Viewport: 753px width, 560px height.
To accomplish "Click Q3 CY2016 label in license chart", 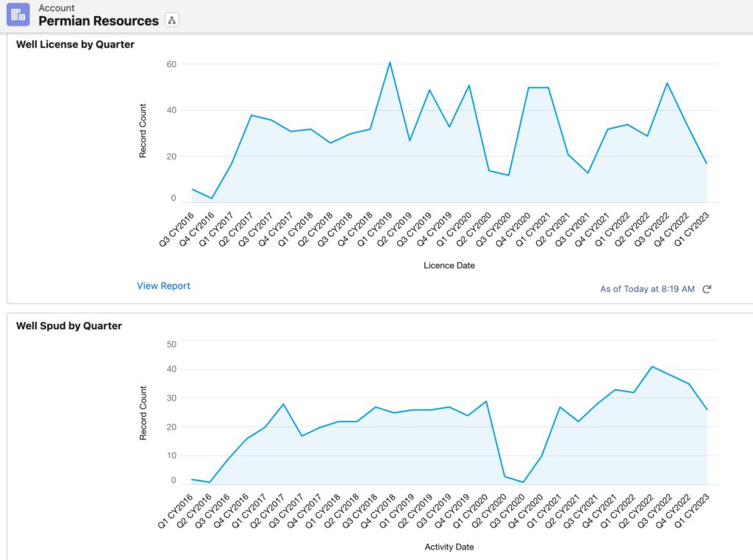I will (x=176, y=229).
